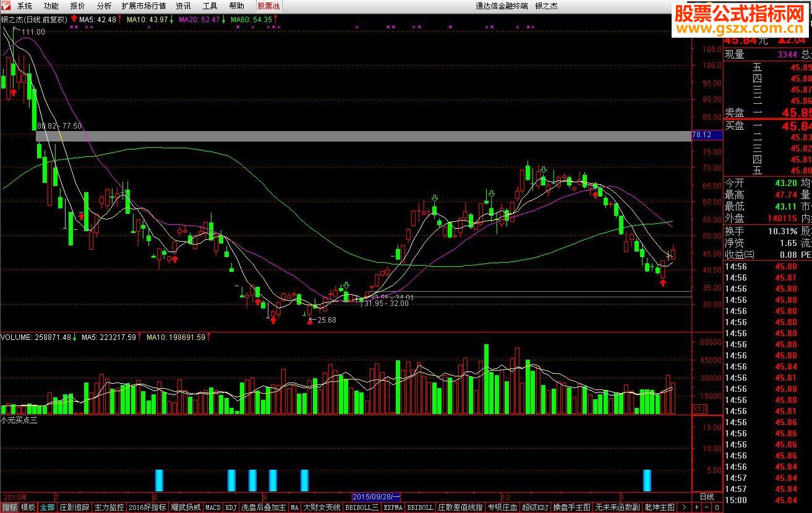
Task: Select the EXPMA indicator tab
Action: (x=393, y=507)
